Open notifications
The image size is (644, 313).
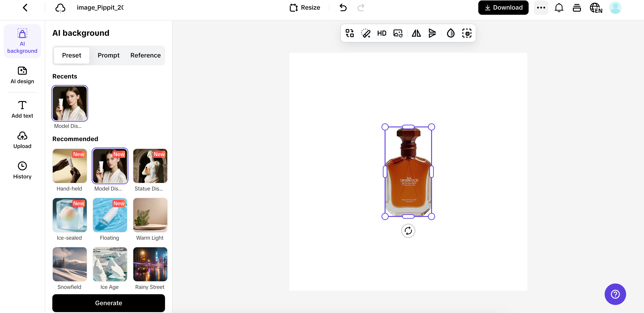coord(559,8)
